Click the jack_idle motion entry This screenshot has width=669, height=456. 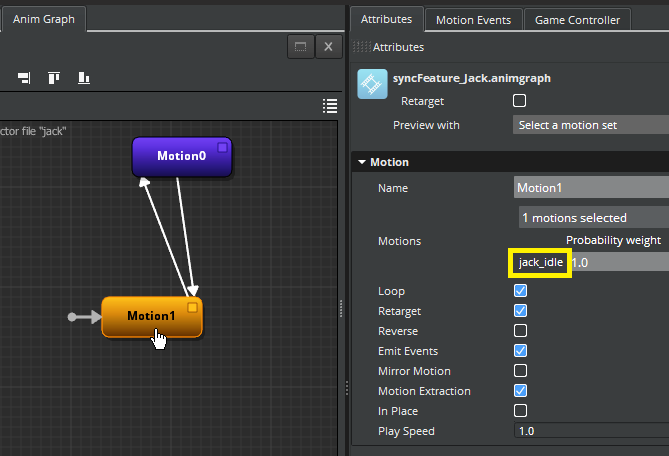point(541,262)
